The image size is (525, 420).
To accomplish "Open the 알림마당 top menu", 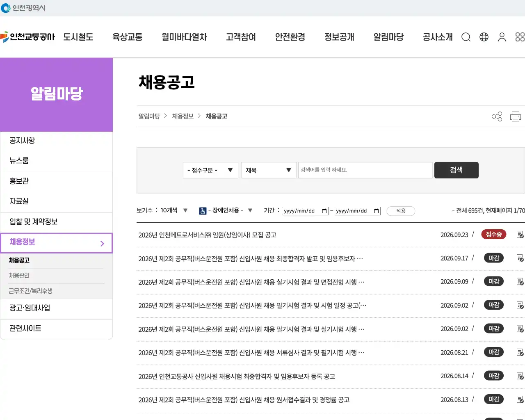I will (x=389, y=37).
